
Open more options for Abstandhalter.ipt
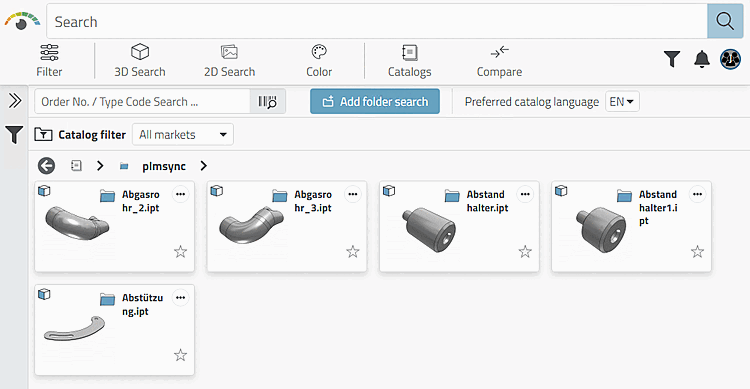525,194
